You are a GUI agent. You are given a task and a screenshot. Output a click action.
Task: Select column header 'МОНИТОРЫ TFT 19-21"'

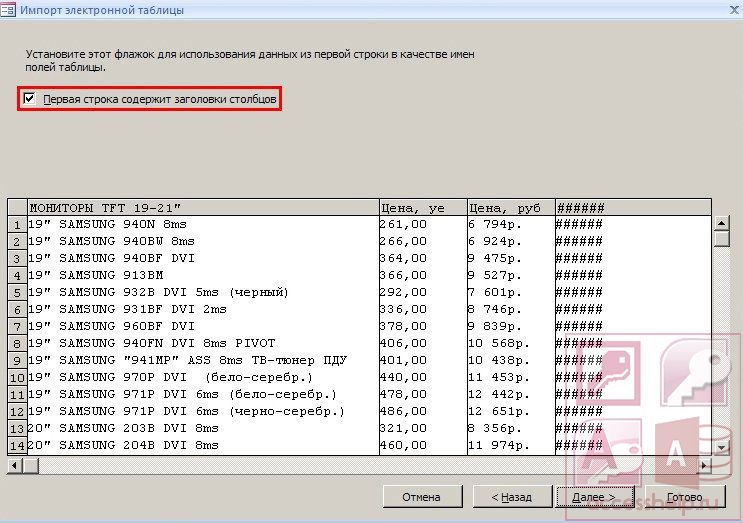click(x=203, y=208)
